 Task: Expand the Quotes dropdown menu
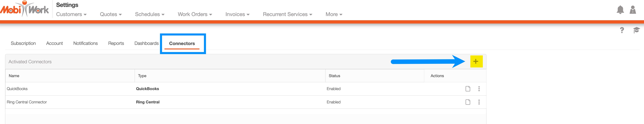(111, 14)
